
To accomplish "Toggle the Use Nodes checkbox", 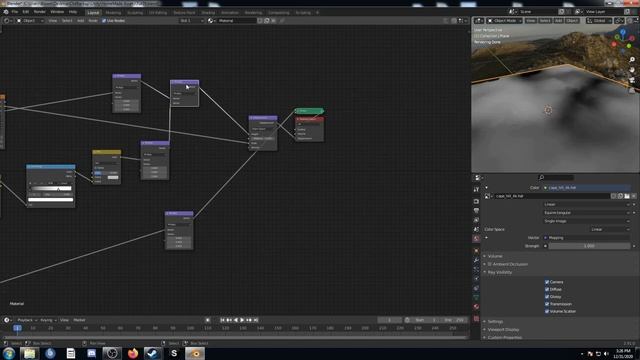I will pos(104,20).
